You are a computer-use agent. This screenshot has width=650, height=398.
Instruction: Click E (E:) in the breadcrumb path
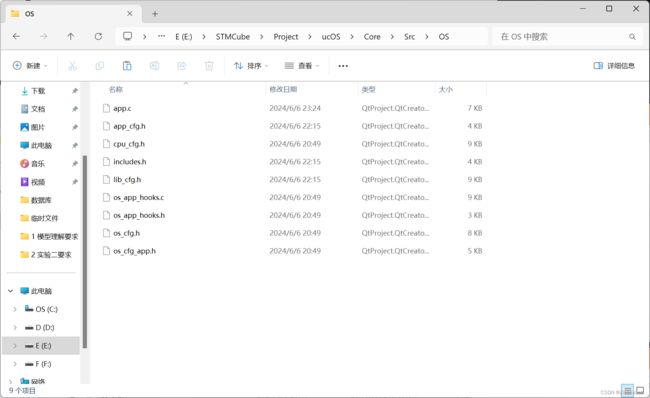[184, 36]
